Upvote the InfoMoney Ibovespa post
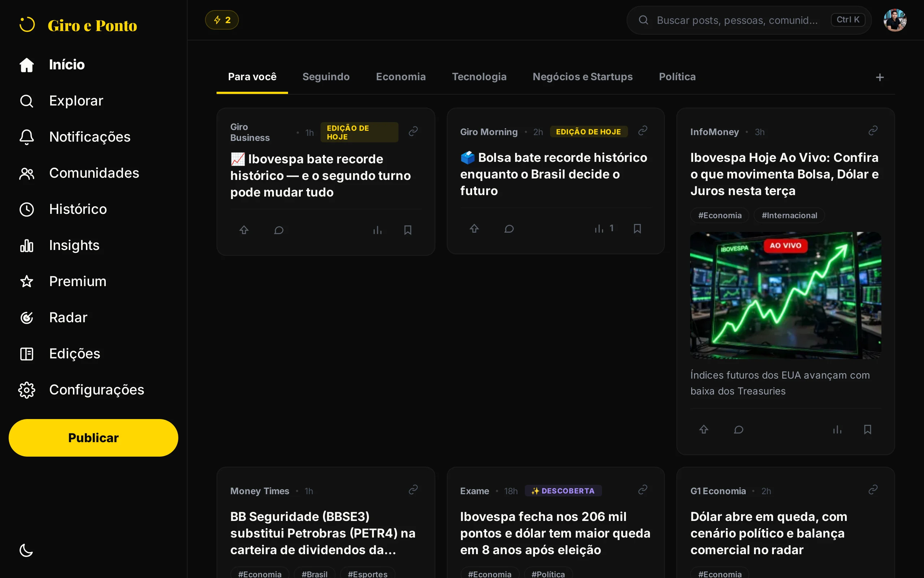 (704, 430)
